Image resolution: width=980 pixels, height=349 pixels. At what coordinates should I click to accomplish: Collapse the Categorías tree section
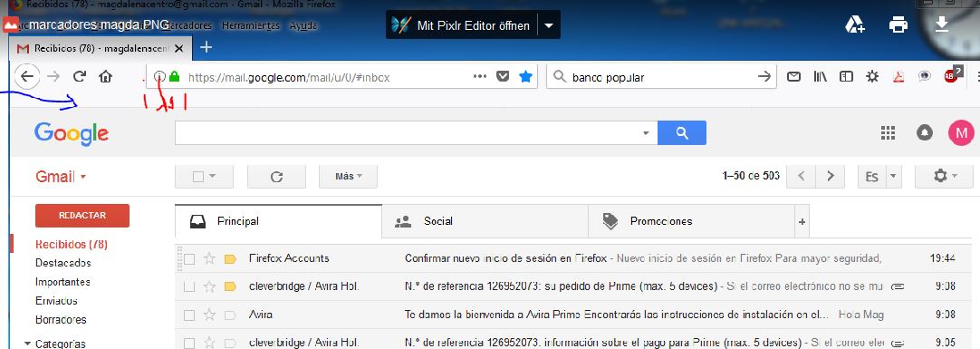[27, 344]
